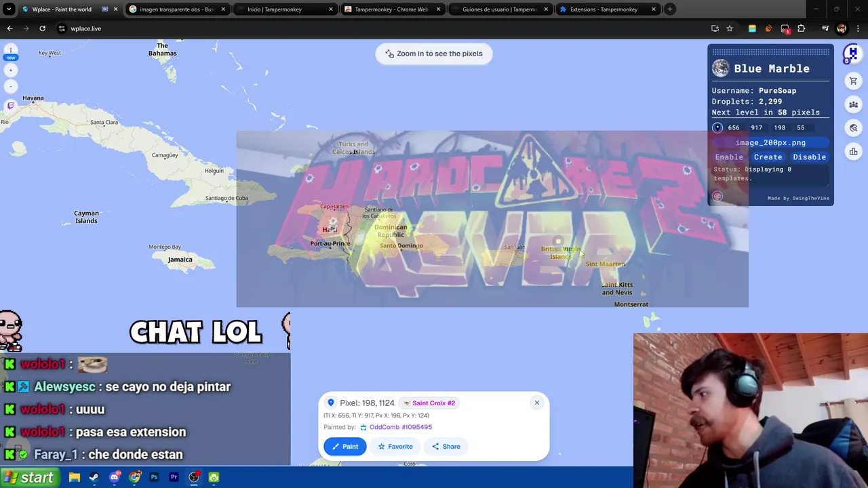The height and width of the screenshot is (488, 868).
Task: Bookmark this page with the star icon
Action: [x=730, y=28]
